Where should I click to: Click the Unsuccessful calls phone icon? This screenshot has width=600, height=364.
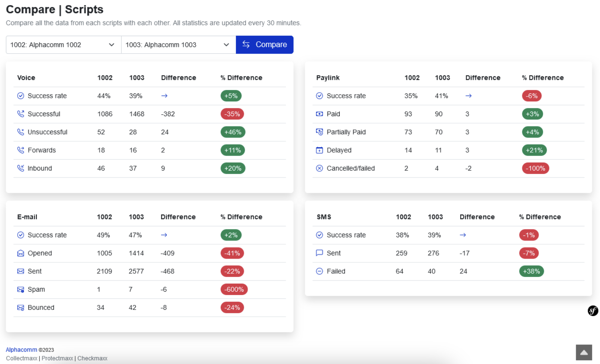tap(20, 132)
